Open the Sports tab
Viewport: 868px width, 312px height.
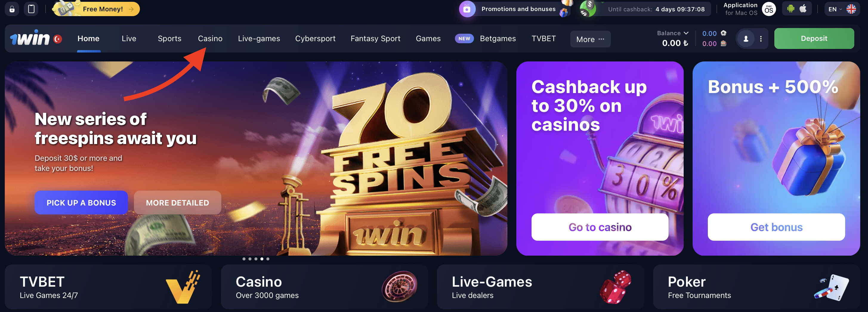pyautogui.click(x=169, y=38)
